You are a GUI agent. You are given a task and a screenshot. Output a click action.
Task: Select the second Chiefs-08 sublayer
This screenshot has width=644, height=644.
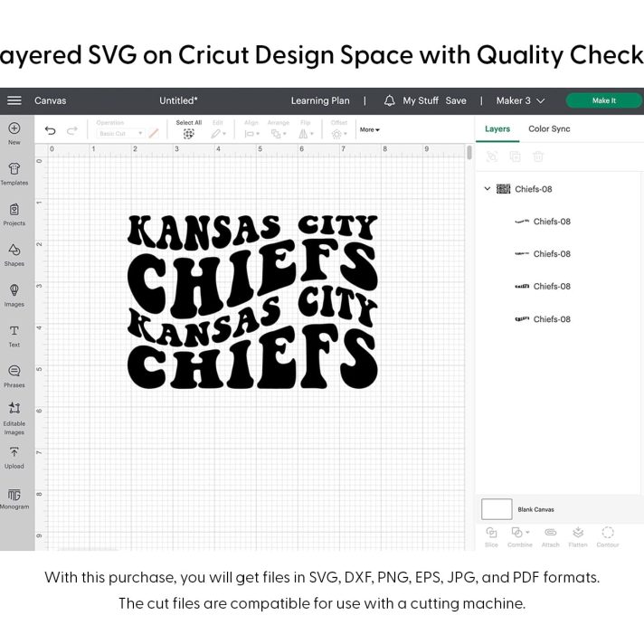pos(543,254)
